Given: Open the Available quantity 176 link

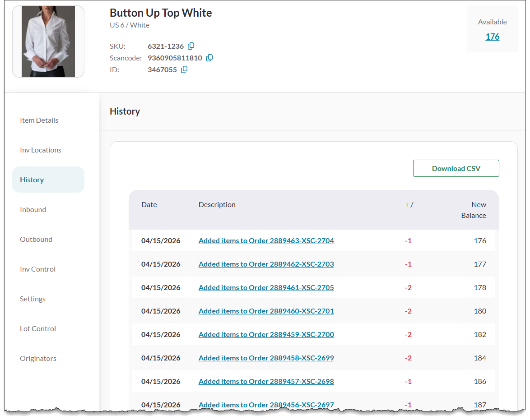Looking at the screenshot, I should [x=492, y=37].
